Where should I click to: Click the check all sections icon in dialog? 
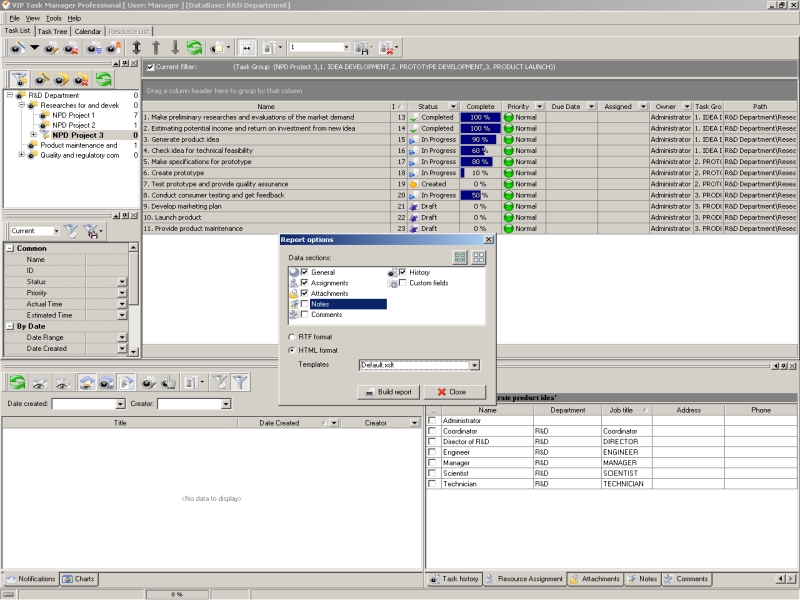[460, 257]
